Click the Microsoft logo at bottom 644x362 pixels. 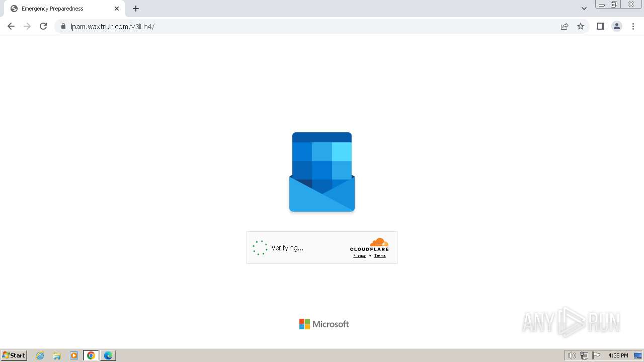[x=324, y=324]
